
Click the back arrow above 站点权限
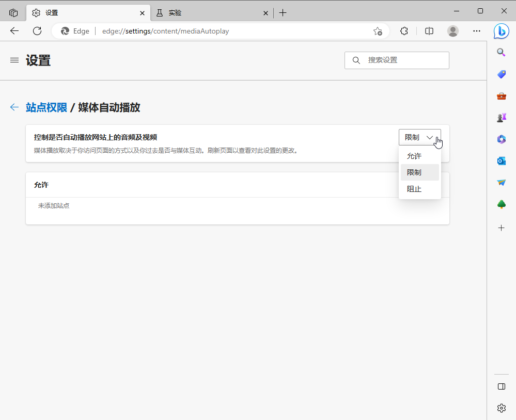coord(14,107)
